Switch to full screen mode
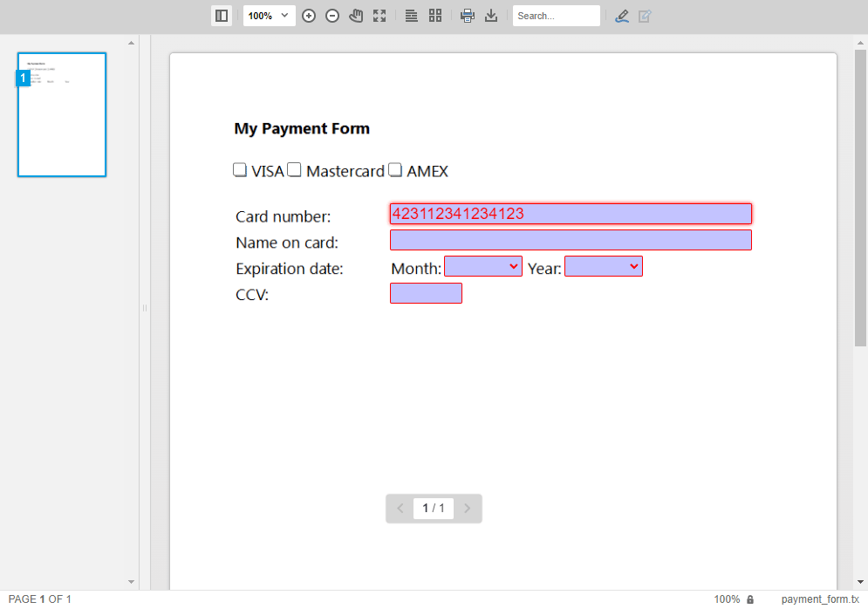The height and width of the screenshot is (609, 868). point(379,16)
